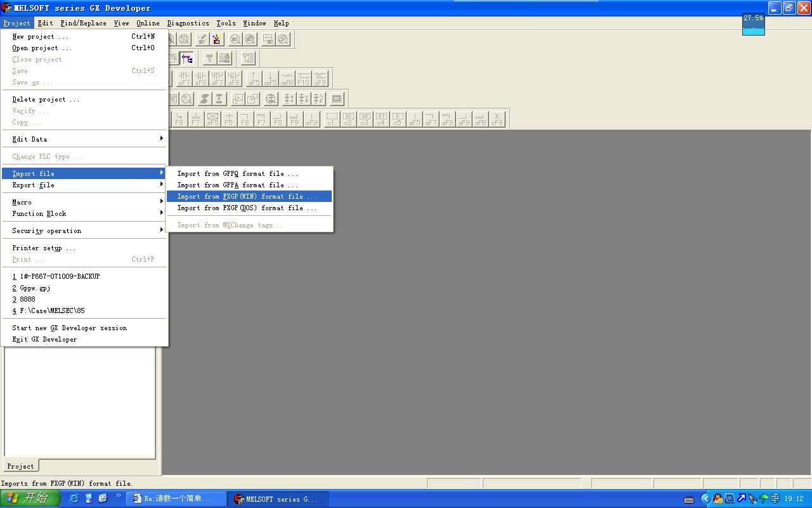Click the sF7 rising pulse contact icon
Image resolution: width=812 pixels, height=508 pixels.
[x=184, y=78]
